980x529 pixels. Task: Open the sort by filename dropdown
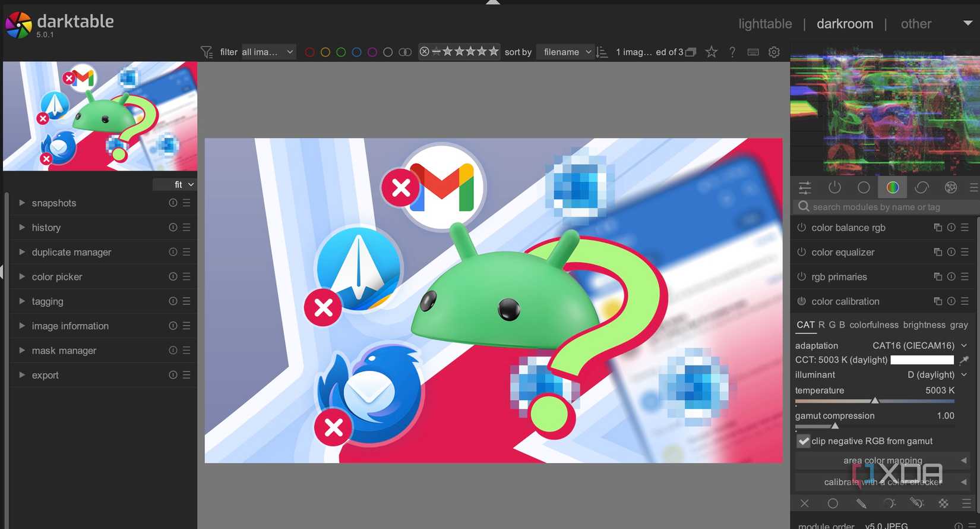coord(567,52)
